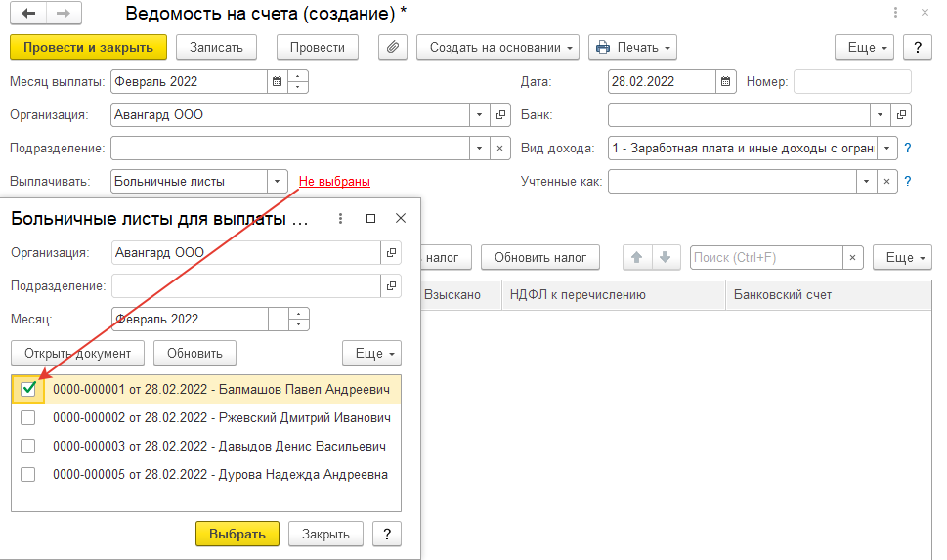Check sick leave of Ржевский Дмитрий Иванович
947x560 pixels.
27,417
